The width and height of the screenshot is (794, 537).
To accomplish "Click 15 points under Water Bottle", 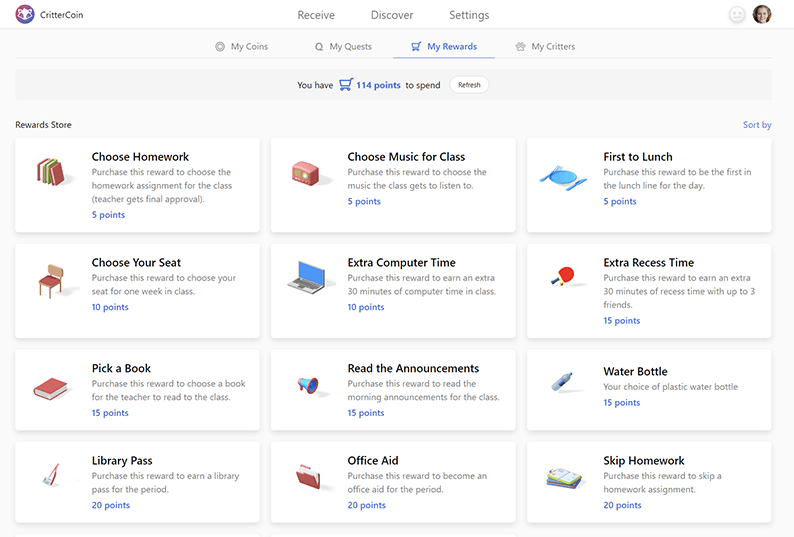I will 621,403.
